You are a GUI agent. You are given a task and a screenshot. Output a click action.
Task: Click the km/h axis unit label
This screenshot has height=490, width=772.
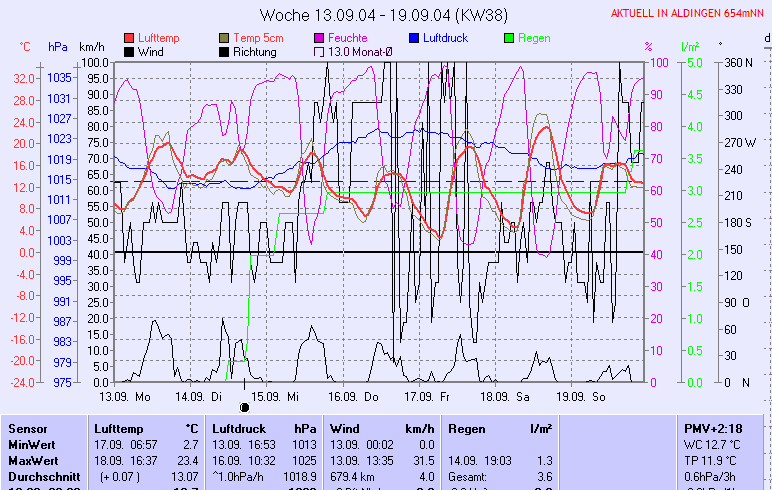click(92, 47)
